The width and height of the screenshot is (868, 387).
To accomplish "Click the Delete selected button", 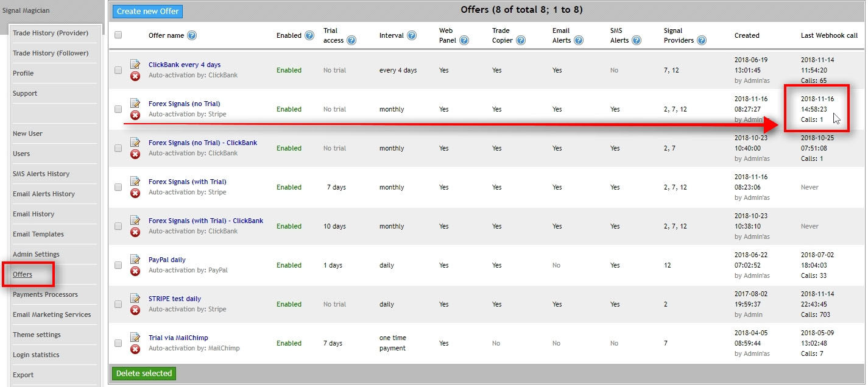I will [144, 372].
